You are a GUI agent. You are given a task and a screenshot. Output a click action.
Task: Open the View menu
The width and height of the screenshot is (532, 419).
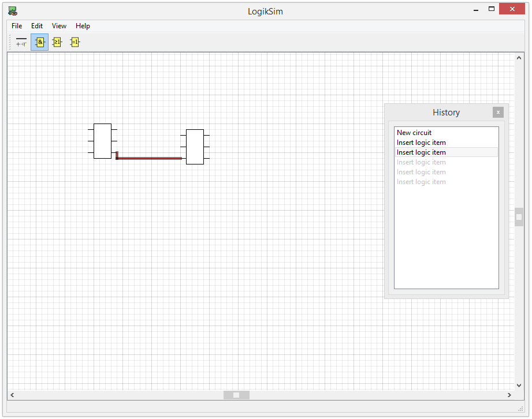click(x=59, y=26)
